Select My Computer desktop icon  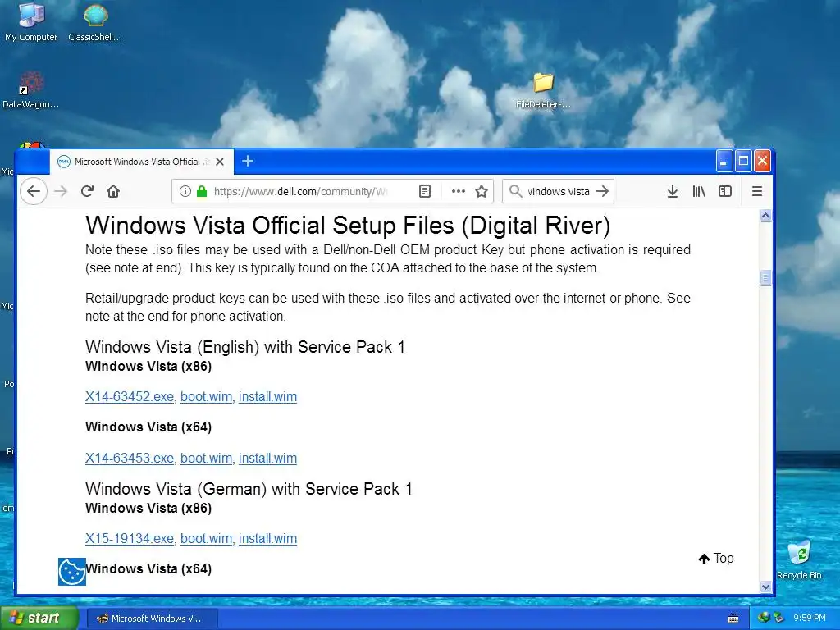31,22
